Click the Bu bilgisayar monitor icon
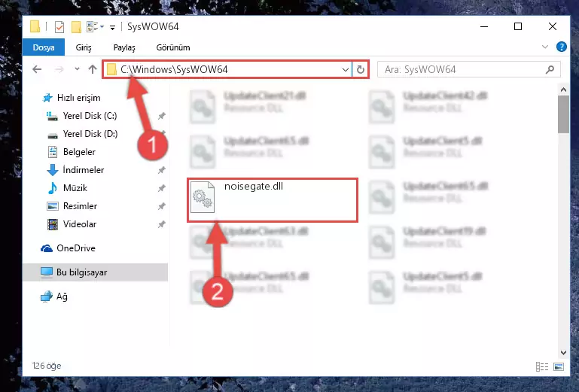Image resolution: width=579 pixels, height=392 pixels. [47, 272]
